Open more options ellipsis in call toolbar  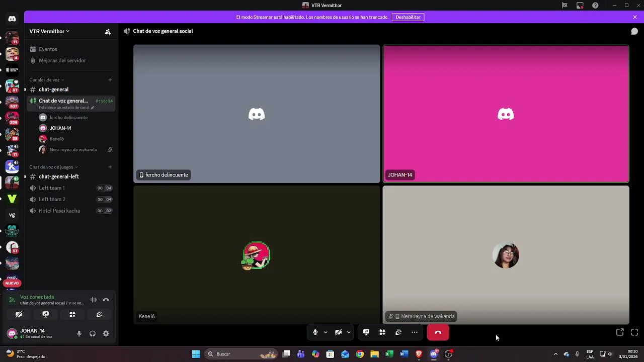pos(415,332)
